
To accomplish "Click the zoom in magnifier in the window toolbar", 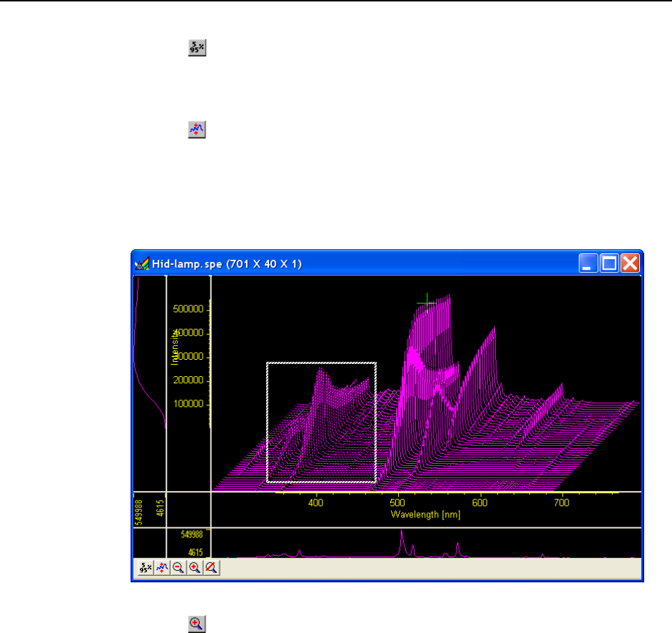I will coord(195,568).
